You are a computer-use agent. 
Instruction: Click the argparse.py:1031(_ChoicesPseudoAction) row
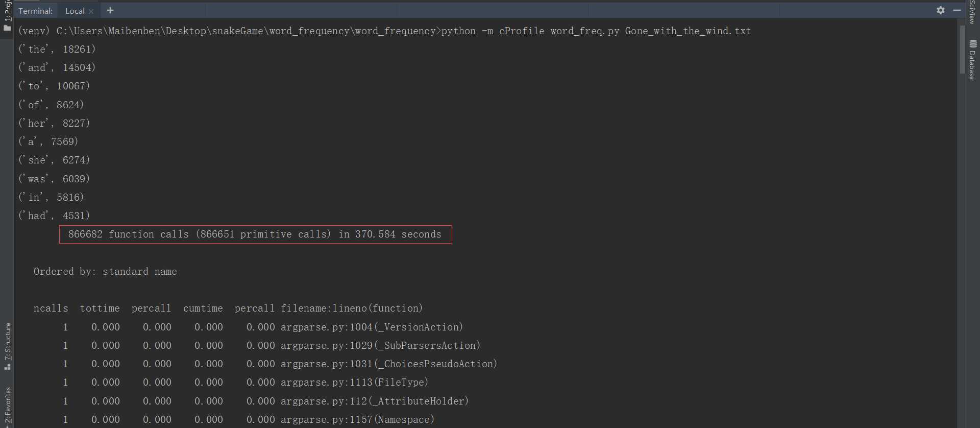pos(280,364)
